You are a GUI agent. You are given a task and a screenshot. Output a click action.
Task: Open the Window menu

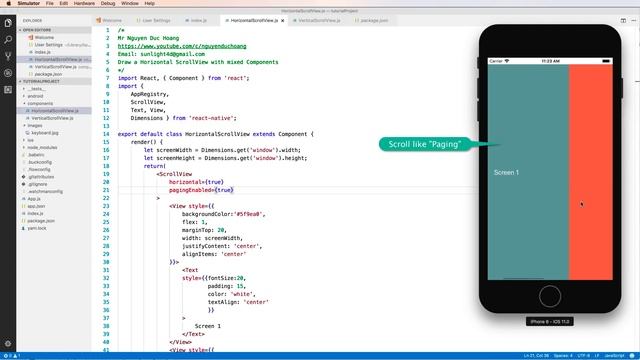click(x=130, y=3)
